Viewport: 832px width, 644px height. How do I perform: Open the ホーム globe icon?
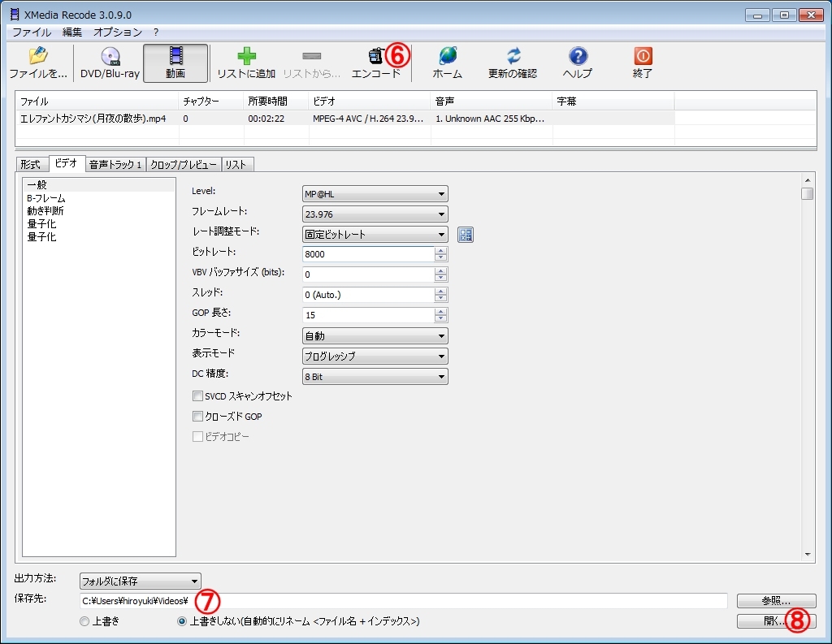447,57
